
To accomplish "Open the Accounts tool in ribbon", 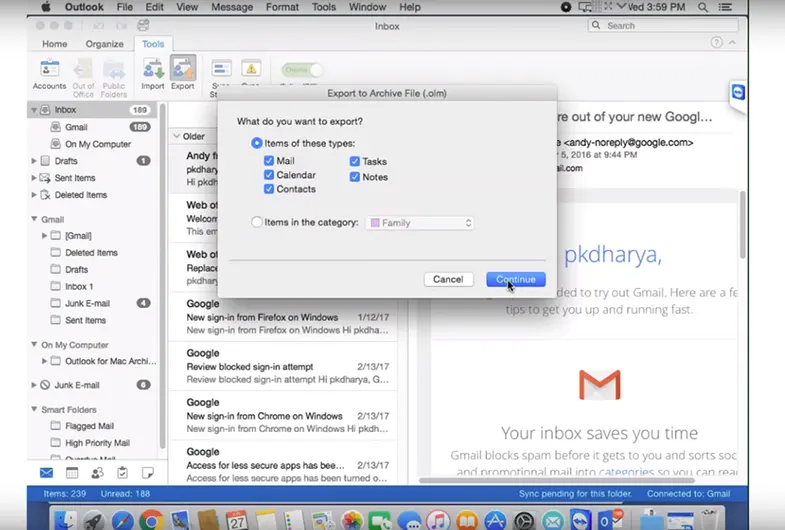I will tap(49, 74).
